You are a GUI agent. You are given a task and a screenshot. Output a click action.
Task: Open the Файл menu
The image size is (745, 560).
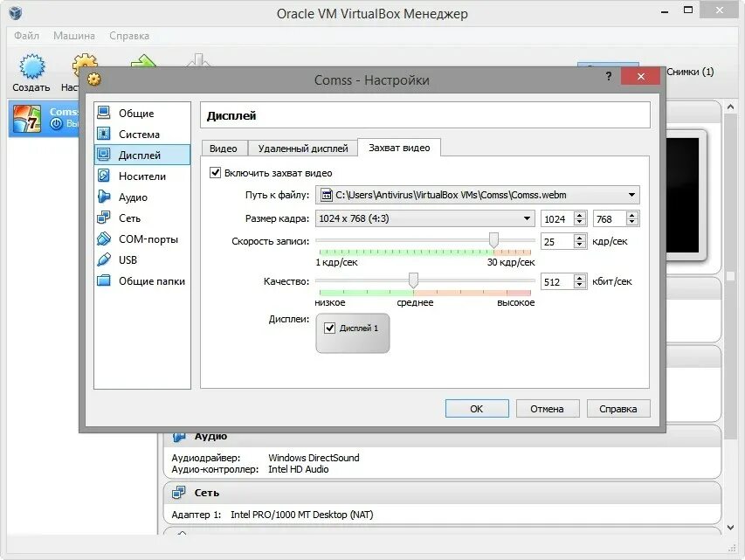pyautogui.click(x=26, y=36)
